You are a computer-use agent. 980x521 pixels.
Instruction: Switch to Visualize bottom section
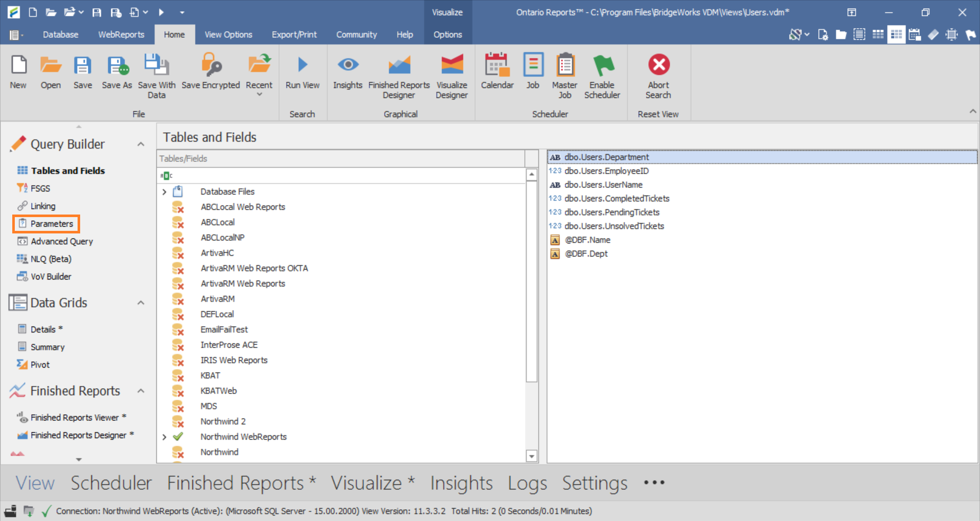coord(373,483)
